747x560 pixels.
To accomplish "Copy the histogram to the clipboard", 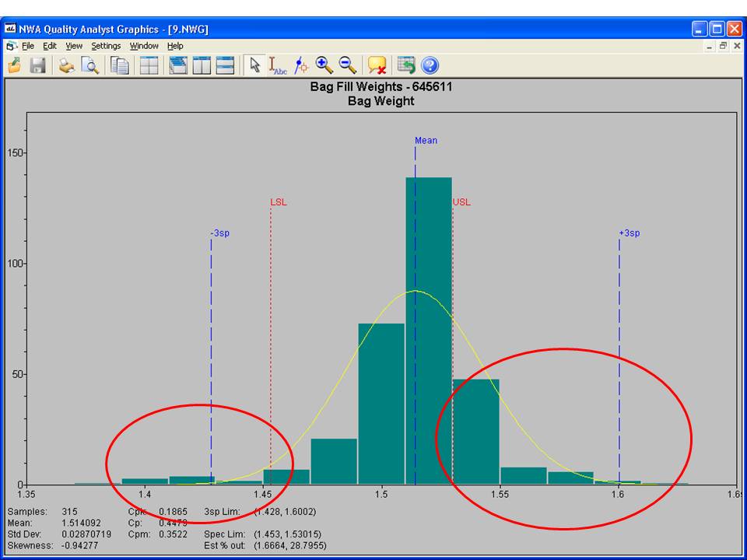I will [118, 65].
